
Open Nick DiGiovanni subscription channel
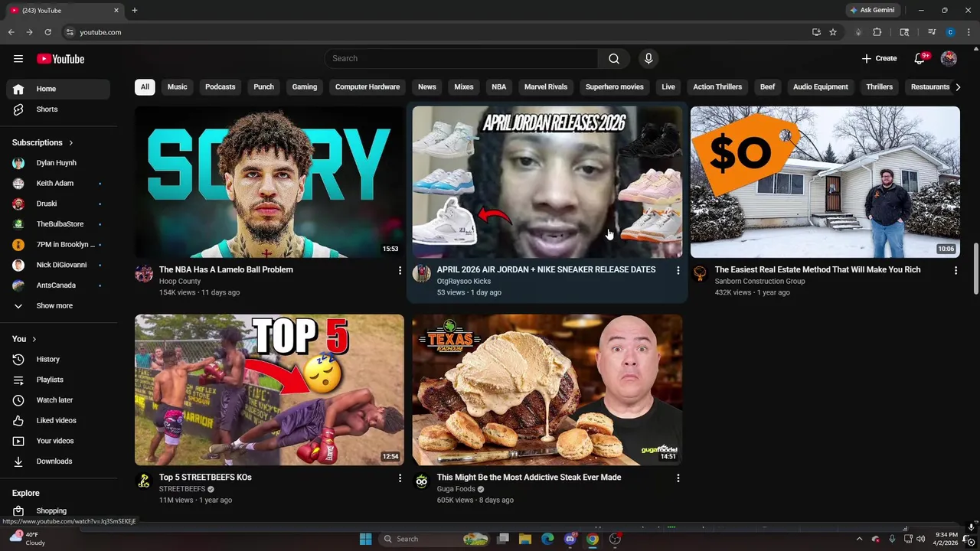tap(58, 265)
